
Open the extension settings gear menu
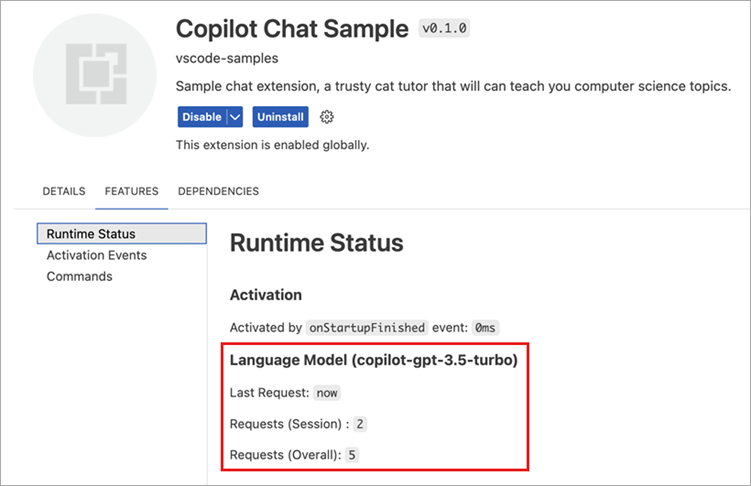[x=327, y=117]
